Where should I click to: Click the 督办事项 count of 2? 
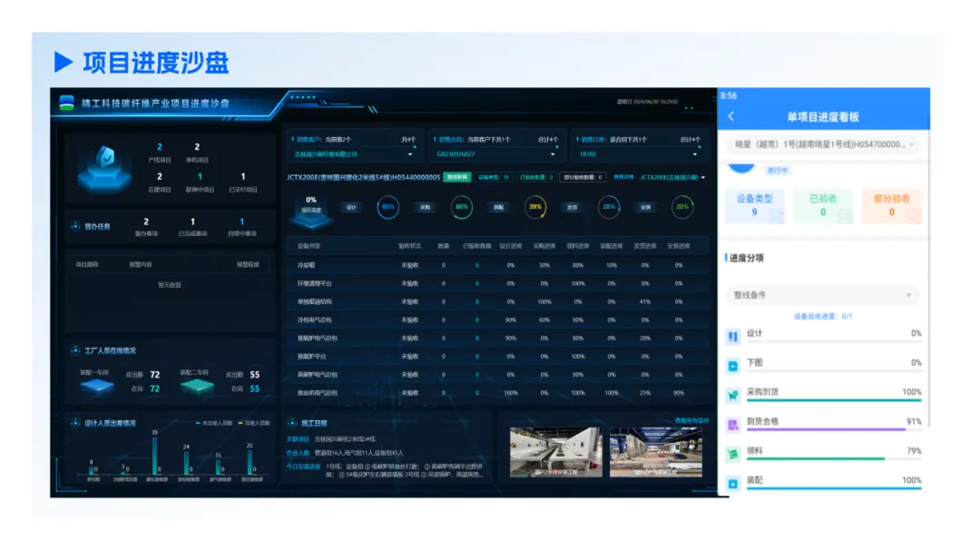click(x=146, y=221)
